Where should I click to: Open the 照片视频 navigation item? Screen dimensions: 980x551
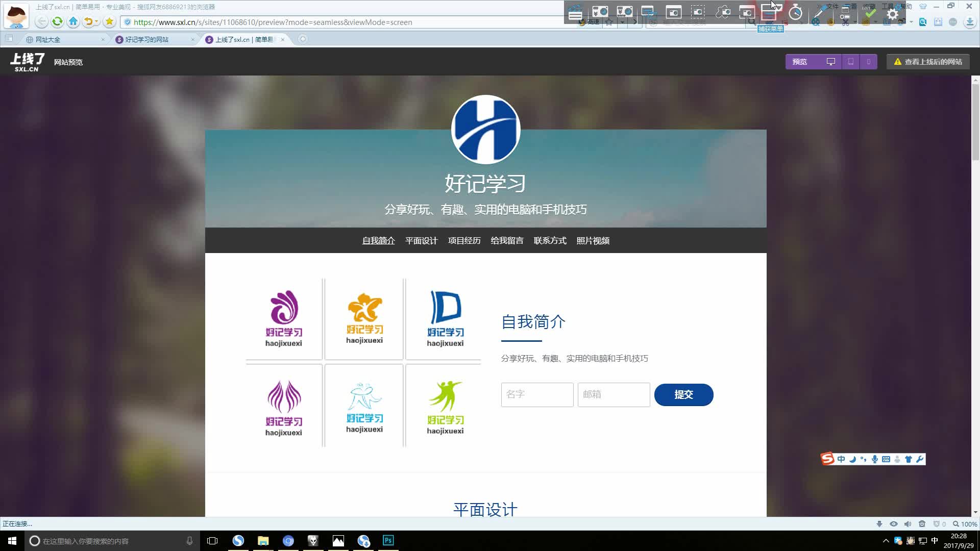point(593,241)
